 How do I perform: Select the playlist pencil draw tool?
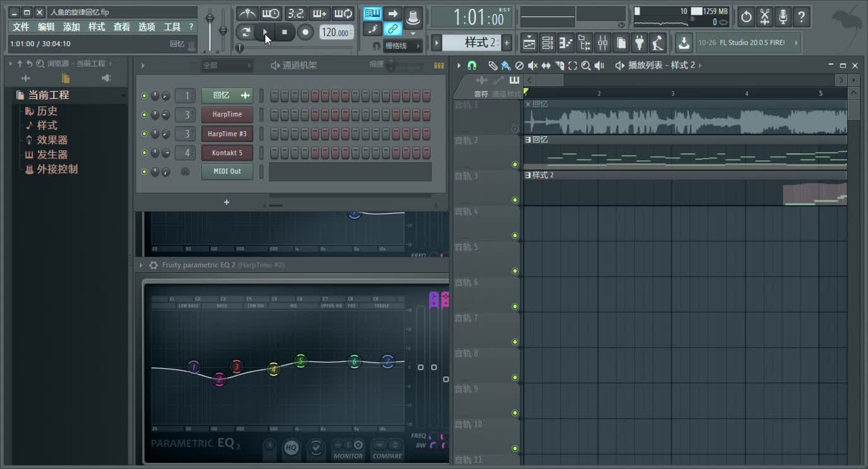click(x=493, y=66)
